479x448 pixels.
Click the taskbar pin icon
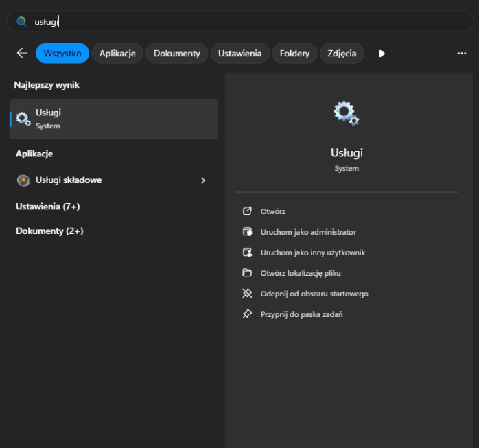[x=248, y=314]
